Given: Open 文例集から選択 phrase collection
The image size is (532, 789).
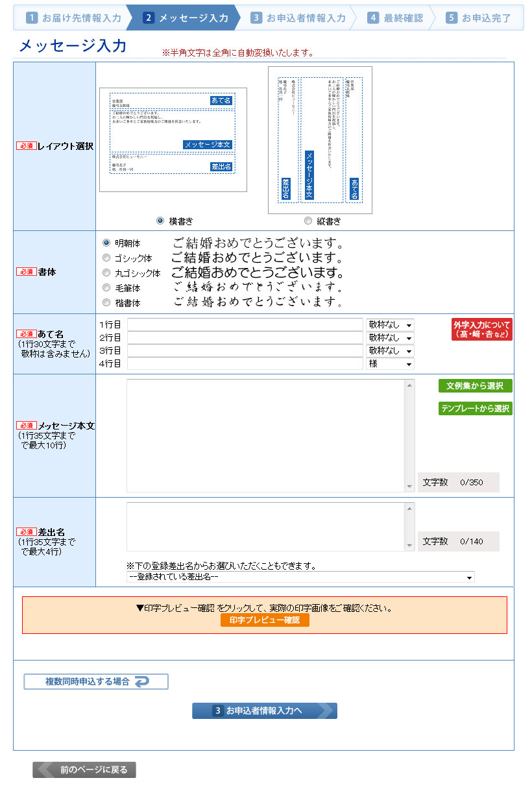Looking at the screenshot, I should tap(475, 386).
